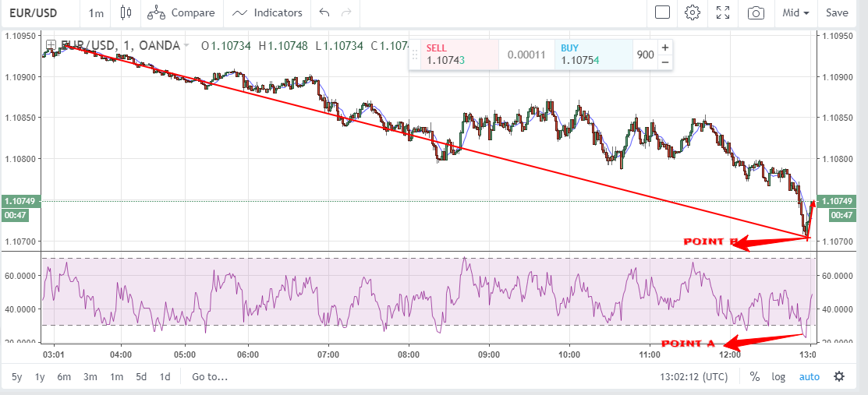Image resolution: width=868 pixels, height=395 pixels.
Task: Click the left 1.10749 current price label
Action: tap(20, 201)
